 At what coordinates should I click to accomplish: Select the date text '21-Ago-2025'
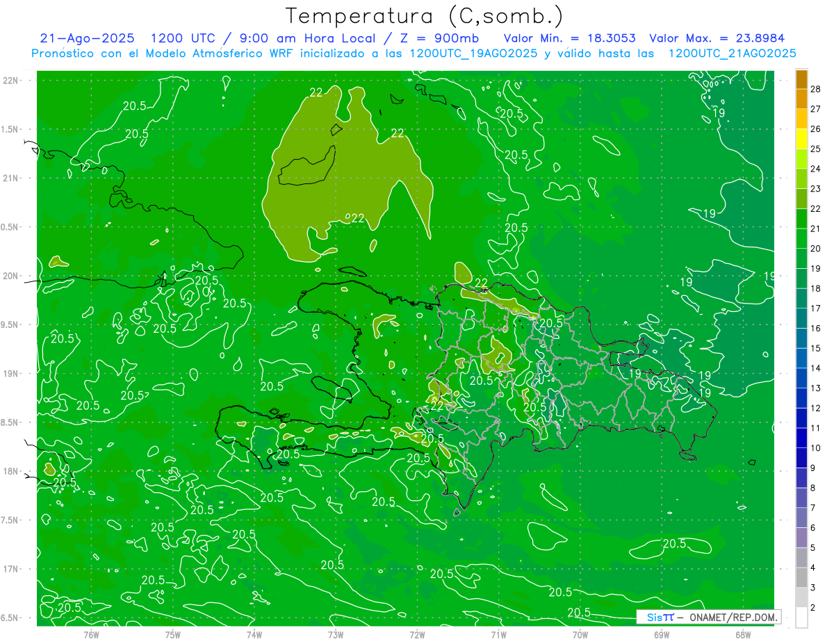[88, 38]
